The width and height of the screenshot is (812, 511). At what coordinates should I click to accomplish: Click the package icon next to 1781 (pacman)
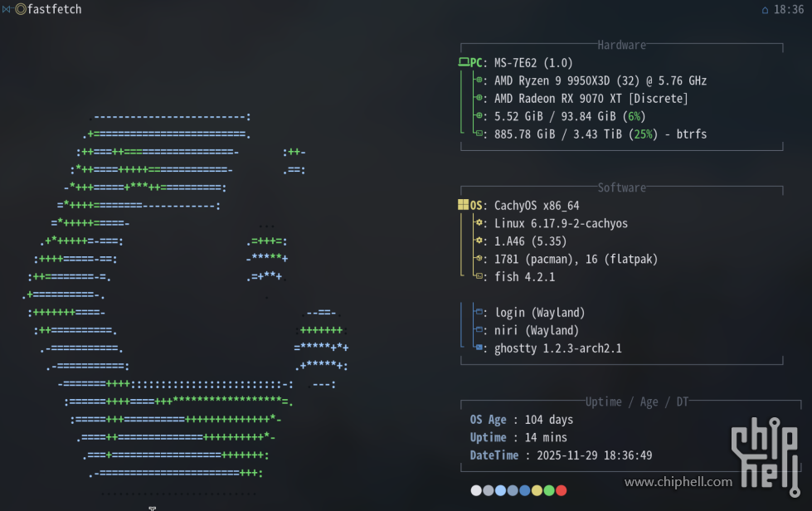479,259
